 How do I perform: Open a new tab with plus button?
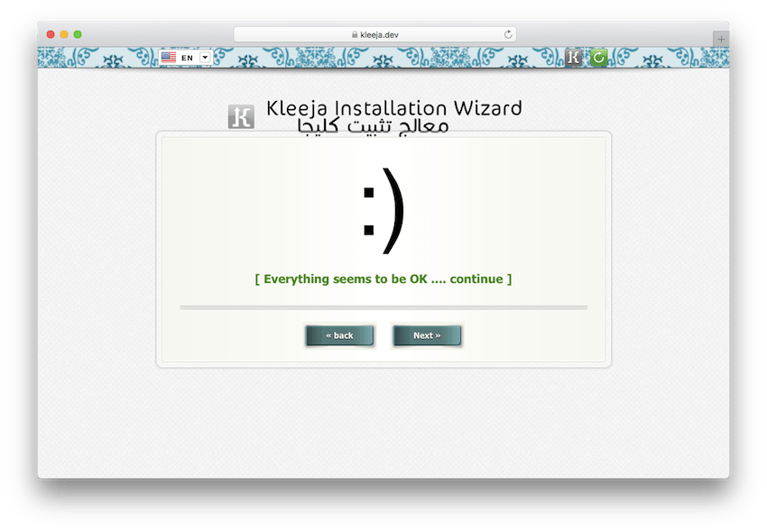tap(721, 39)
